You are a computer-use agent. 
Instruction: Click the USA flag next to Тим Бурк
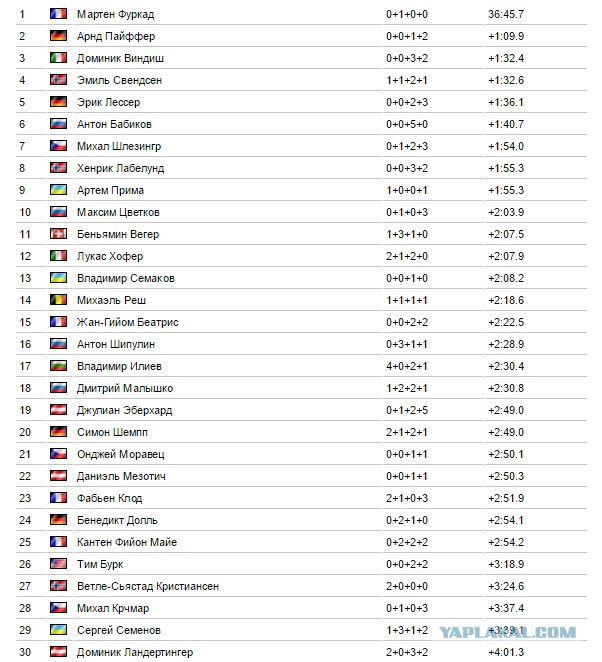click(58, 564)
